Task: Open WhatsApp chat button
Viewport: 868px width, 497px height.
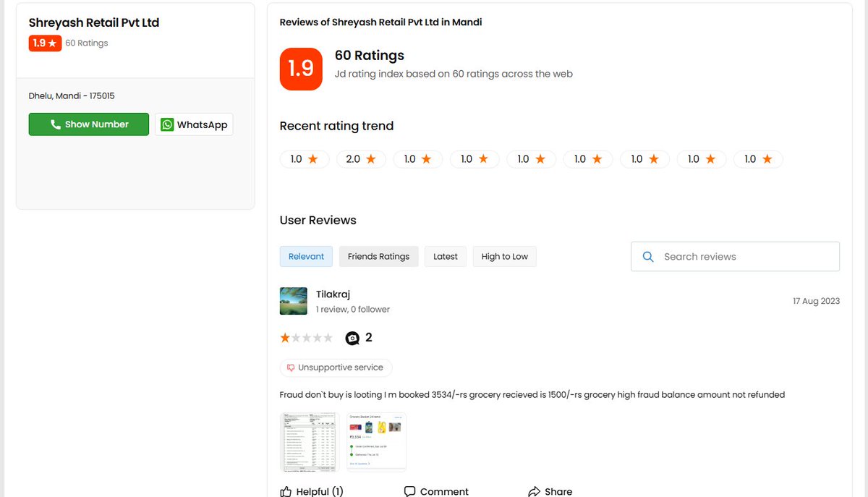Action: point(194,124)
